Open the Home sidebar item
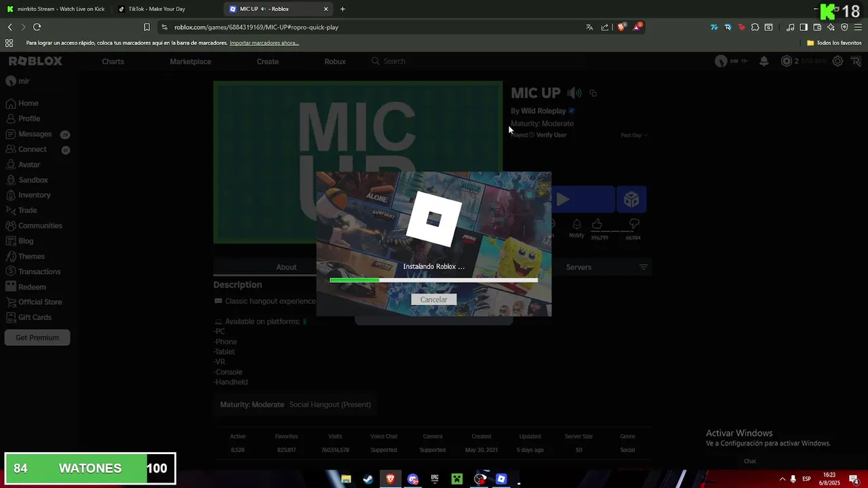 tap(22, 103)
